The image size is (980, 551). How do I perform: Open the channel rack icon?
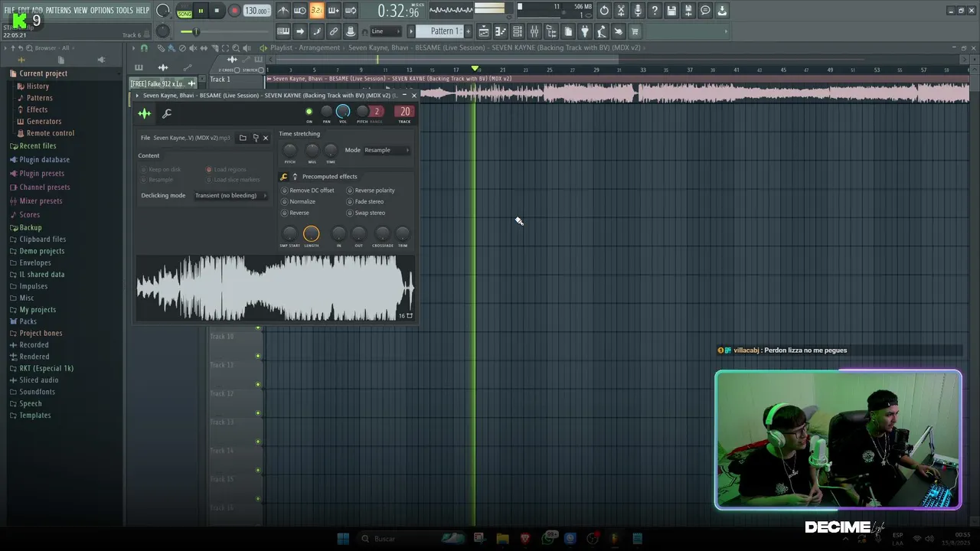pyautogui.click(x=517, y=31)
